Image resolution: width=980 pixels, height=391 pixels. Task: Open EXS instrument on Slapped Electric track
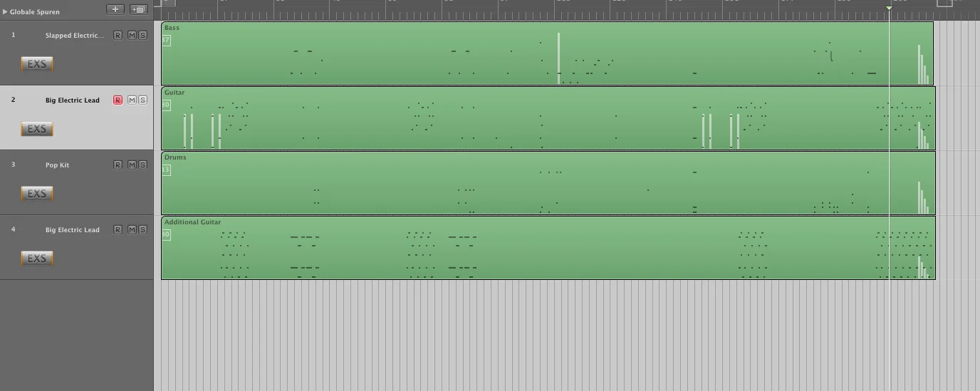click(36, 64)
